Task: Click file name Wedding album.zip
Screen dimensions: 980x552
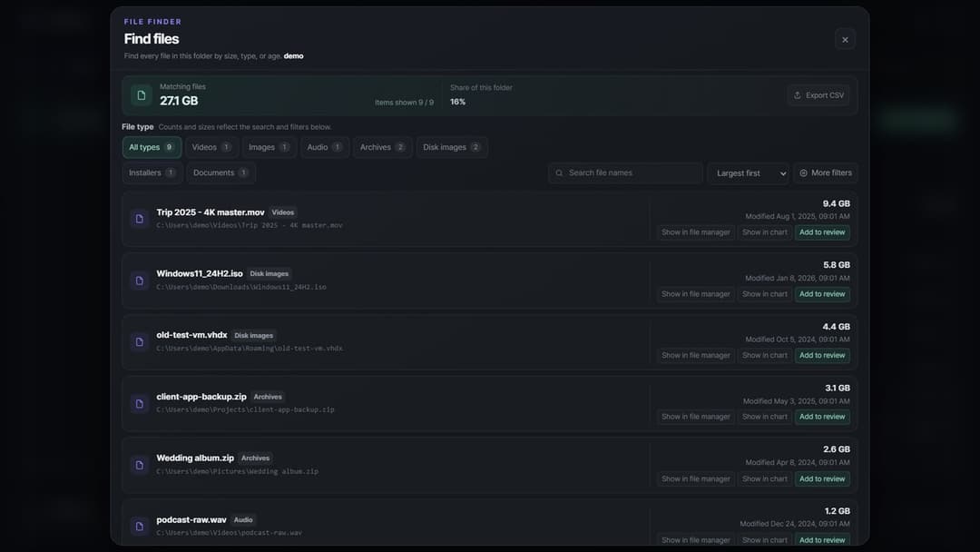Action: [195, 458]
